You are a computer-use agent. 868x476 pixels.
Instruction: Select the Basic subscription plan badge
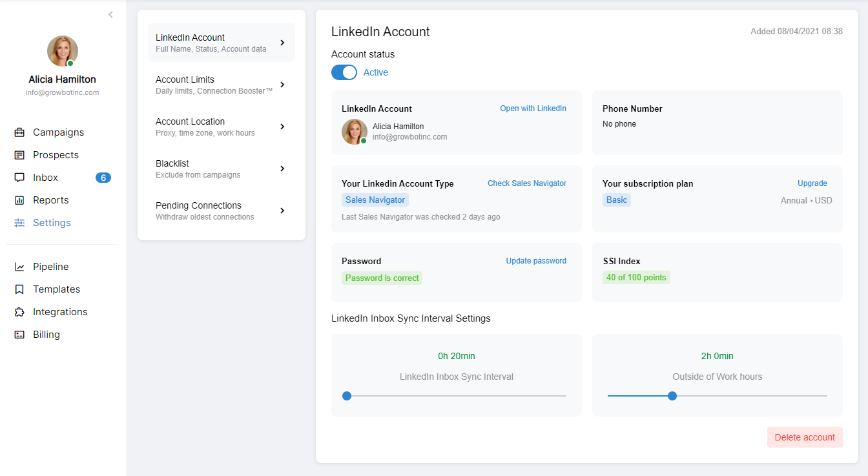616,200
